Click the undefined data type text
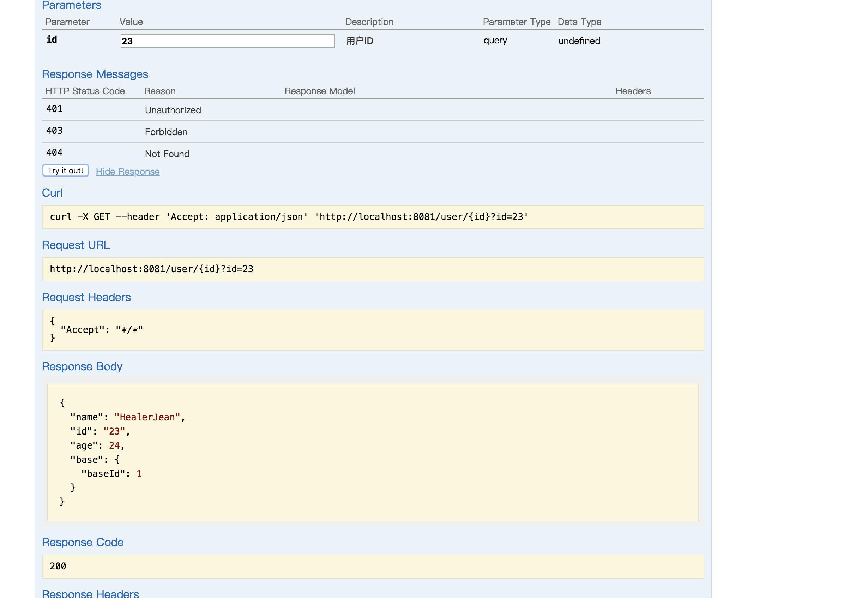 pyautogui.click(x=579, y=41)
